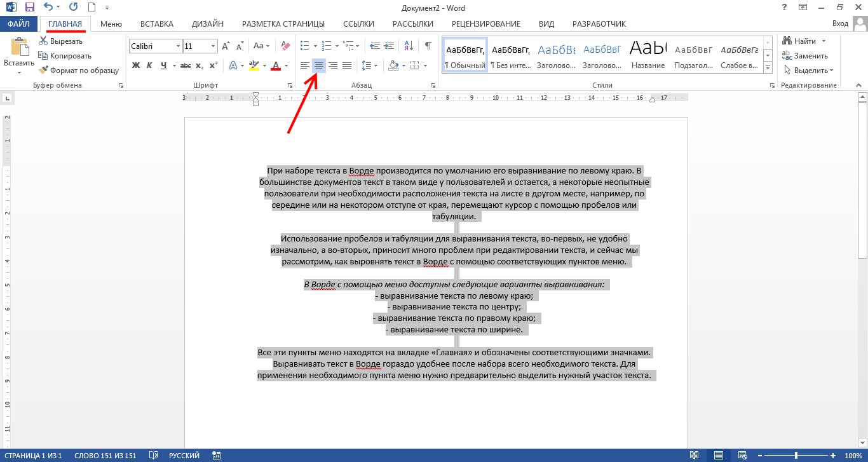This screenshot has height=462, width=868.
Task: Click Вход sign-in link
Action: pos(840,24)
